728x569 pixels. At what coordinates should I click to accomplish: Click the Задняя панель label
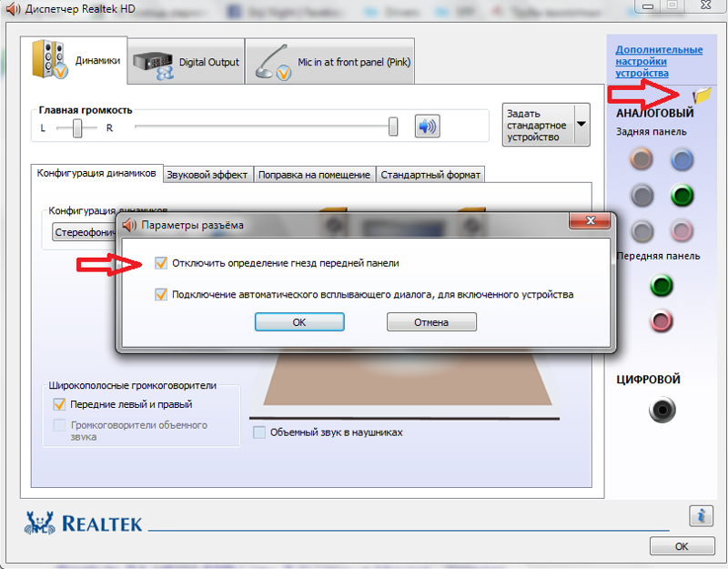pyautogui.click(x=651, y=132)
